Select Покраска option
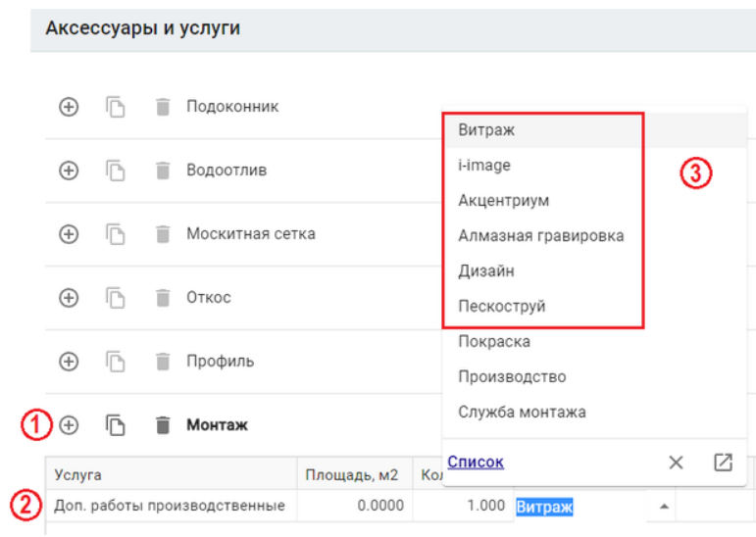The image size is (756, 537). click(594, 341)
